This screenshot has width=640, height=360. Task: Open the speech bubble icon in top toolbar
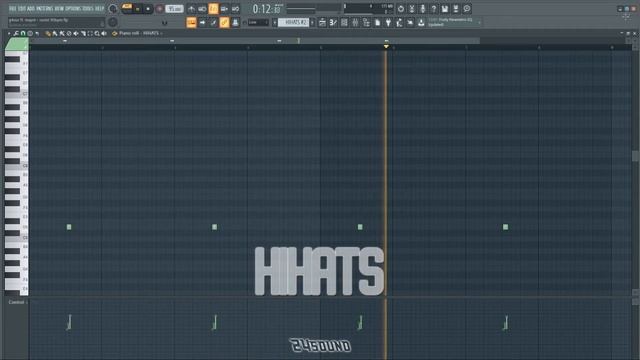pyautogui.click(x=467, y=9)
